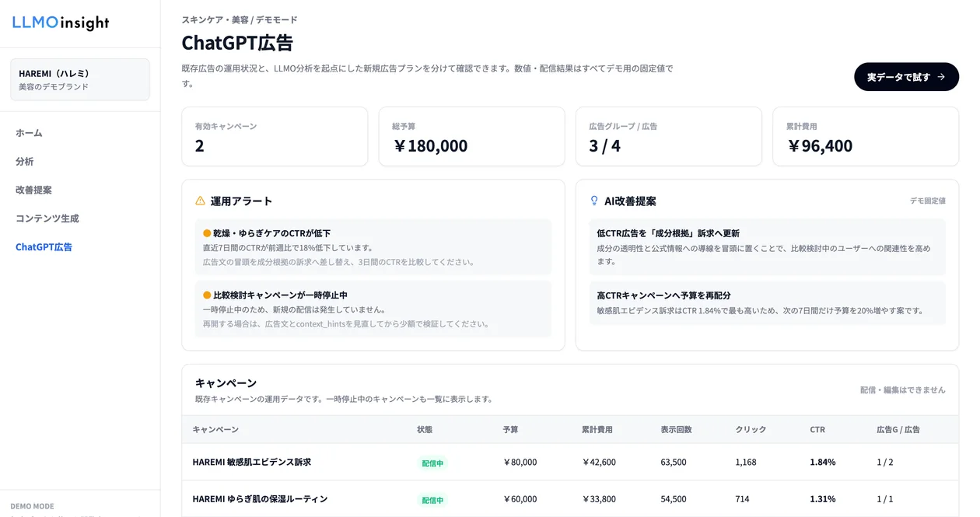The height and width of the screenshot is (517, 980).
Task: Click the arrow icon in 実データで試す button
Action: pos(941,77)
